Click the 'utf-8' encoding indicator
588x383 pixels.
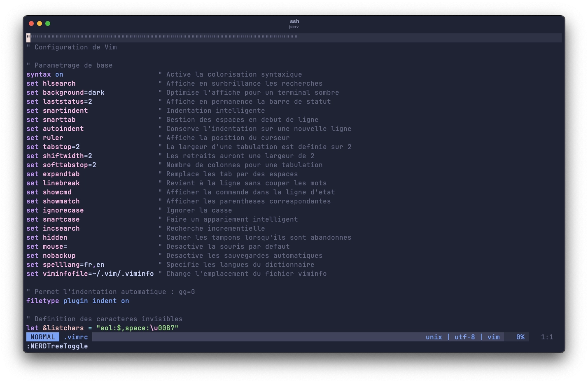point(465,337)
